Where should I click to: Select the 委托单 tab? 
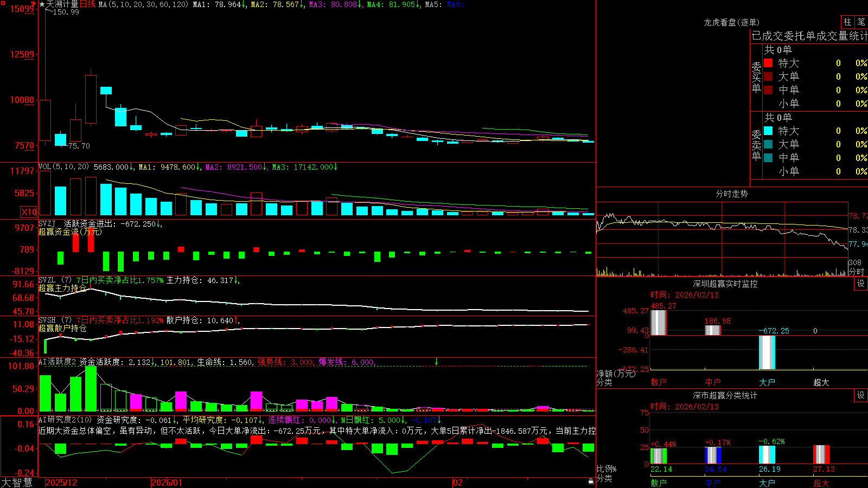(801, 36)
